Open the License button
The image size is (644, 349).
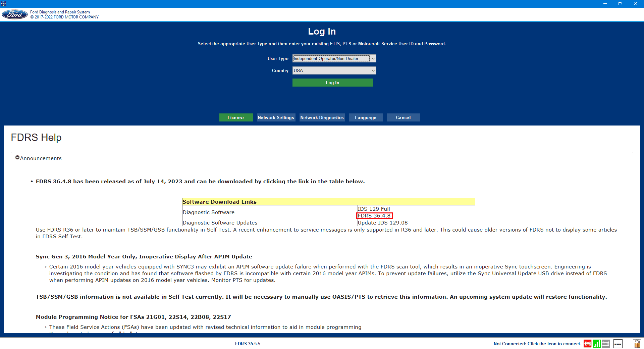pyautogui.click(x=236, y=117)
